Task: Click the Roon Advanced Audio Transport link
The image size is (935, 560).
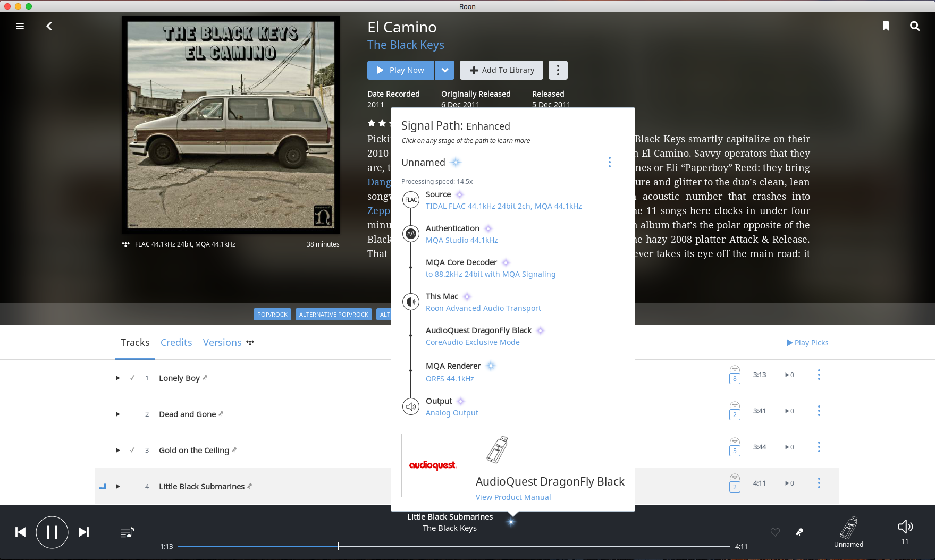Action: point(483,308)
